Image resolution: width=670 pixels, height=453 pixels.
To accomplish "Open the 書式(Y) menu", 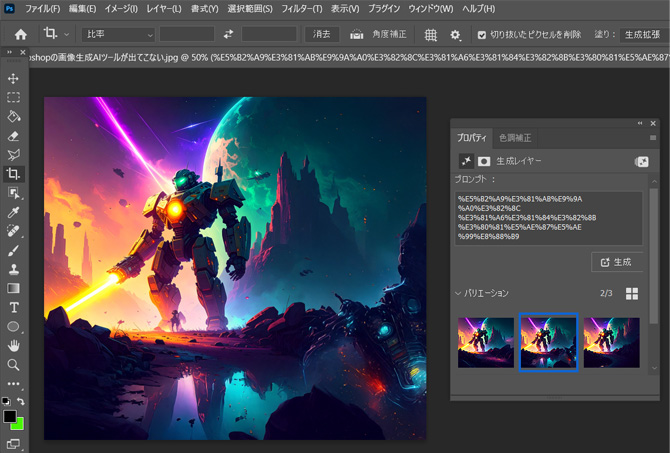I will (x=205, y=9).
